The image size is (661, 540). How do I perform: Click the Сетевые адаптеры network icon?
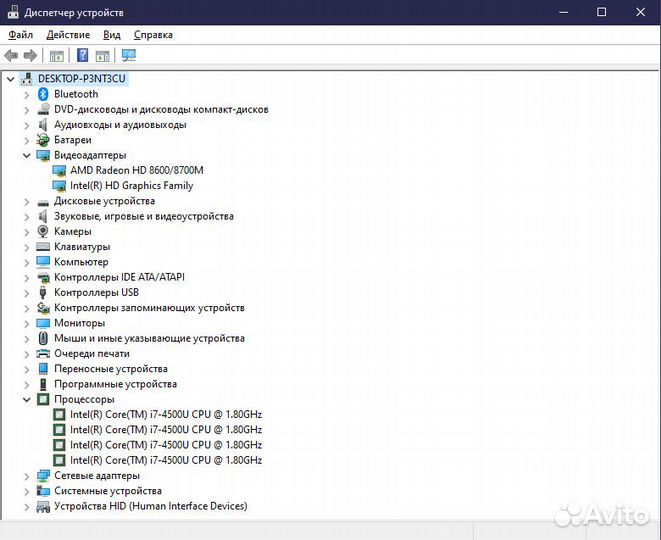pos(43,476)
